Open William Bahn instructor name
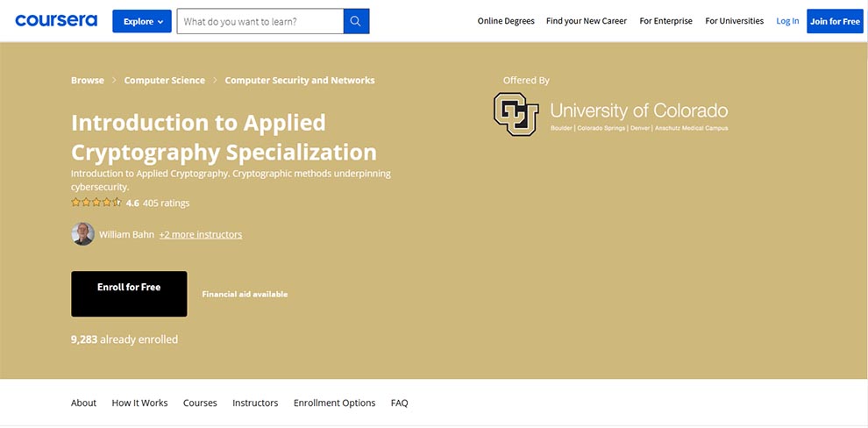 coord(127,234)
